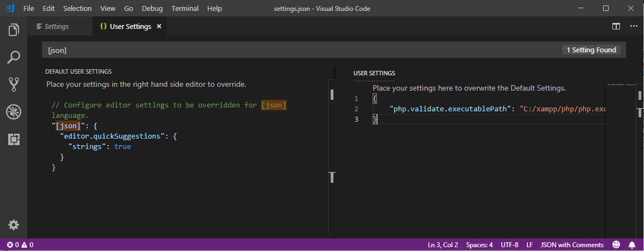This screenshot has height=251, width=644.
Task: Open the View menu
Action: pos(108,8)
